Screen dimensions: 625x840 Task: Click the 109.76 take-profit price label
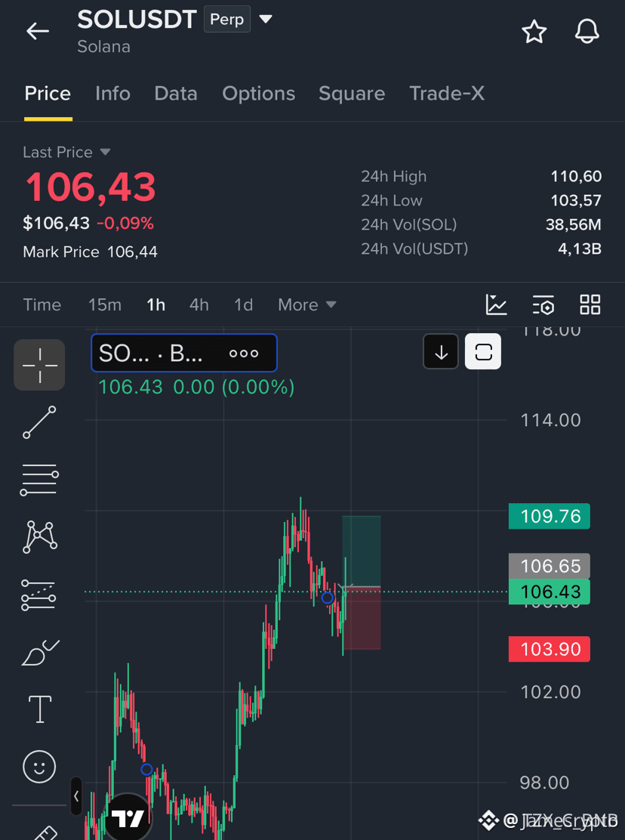(x=550, y=517)
